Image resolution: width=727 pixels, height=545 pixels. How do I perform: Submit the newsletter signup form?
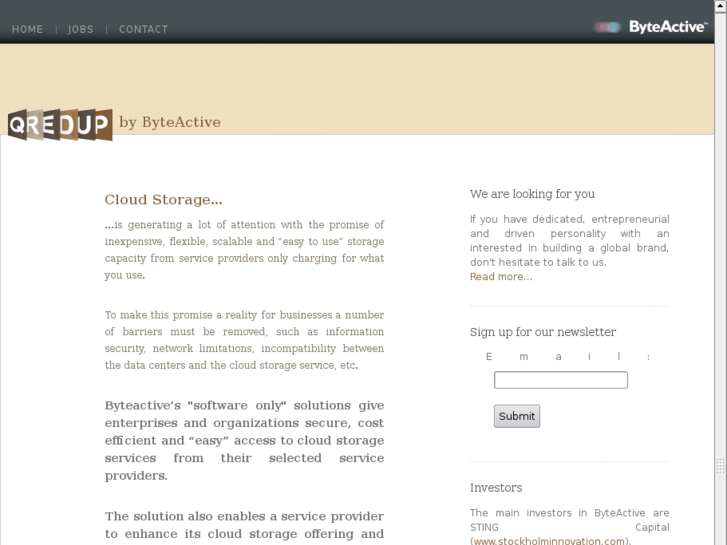point(517,416)
